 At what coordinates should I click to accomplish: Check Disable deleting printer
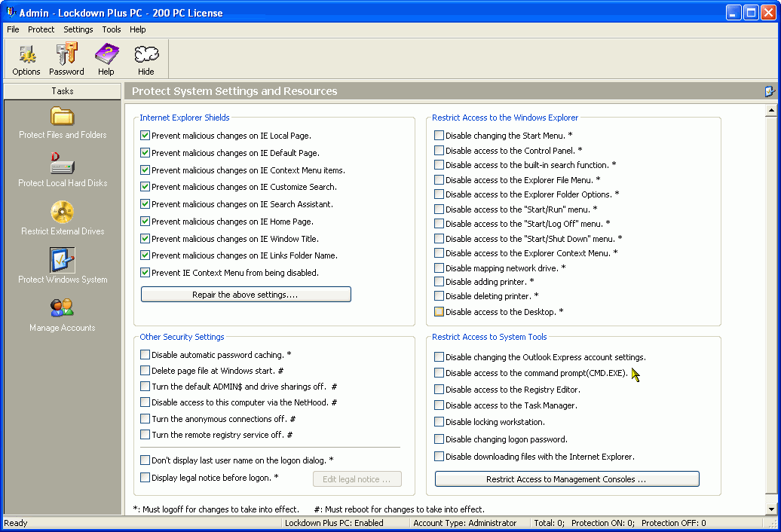click(x=439, y=296)
